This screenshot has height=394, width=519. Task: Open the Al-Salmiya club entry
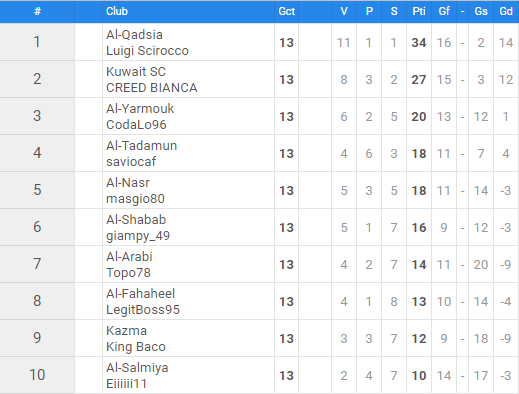tap(137, 368)
